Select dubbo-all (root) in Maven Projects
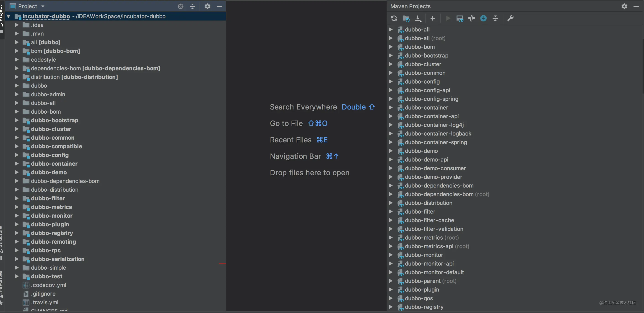 click(425, 38)
